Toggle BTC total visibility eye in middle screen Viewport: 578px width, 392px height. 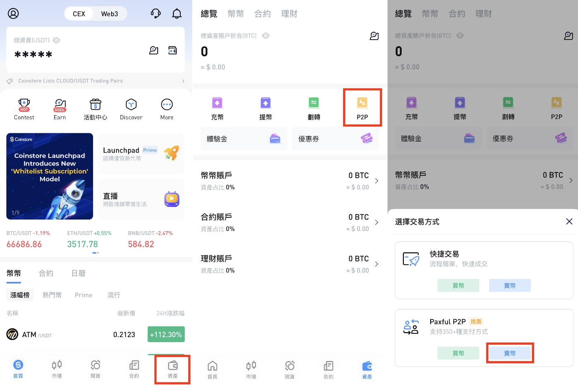point(266,35)
